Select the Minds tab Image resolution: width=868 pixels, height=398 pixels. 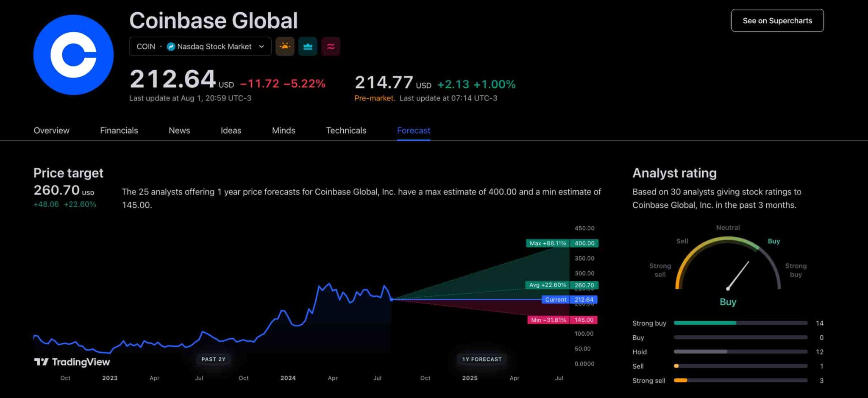pyautogui.click(x=284, y=131)
